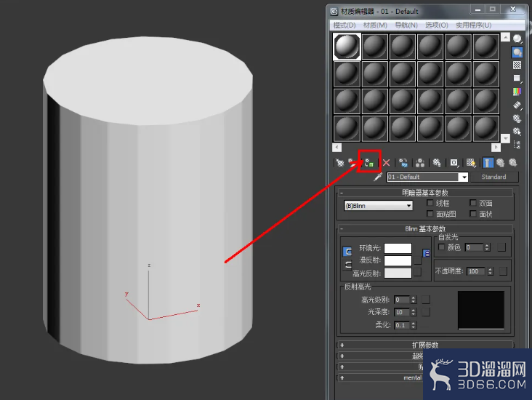Image resolution: width=532 pixels, height=400 pixels.
Task: Toggle Show Shaded Material in Viewport
Action: [471, 163]
